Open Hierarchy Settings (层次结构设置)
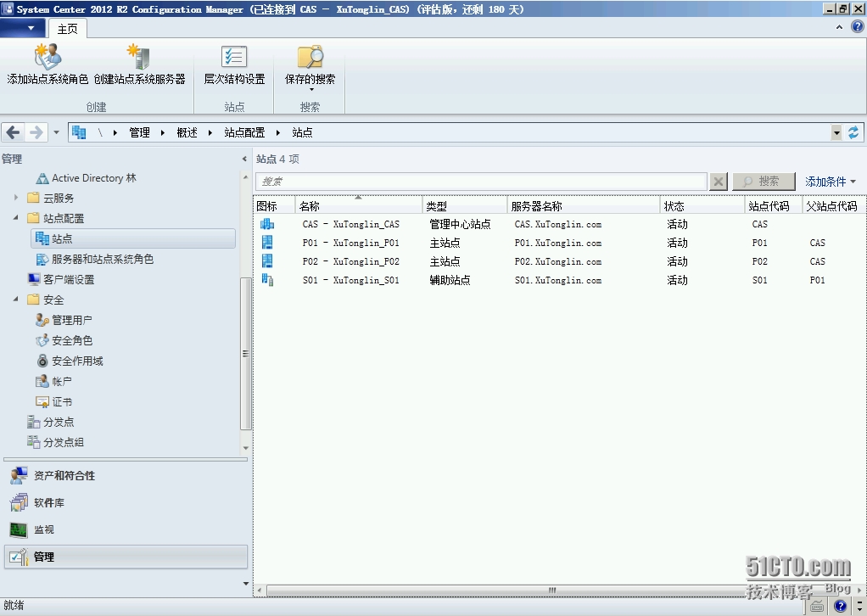 pyautogui.click(x=234, y=65)
